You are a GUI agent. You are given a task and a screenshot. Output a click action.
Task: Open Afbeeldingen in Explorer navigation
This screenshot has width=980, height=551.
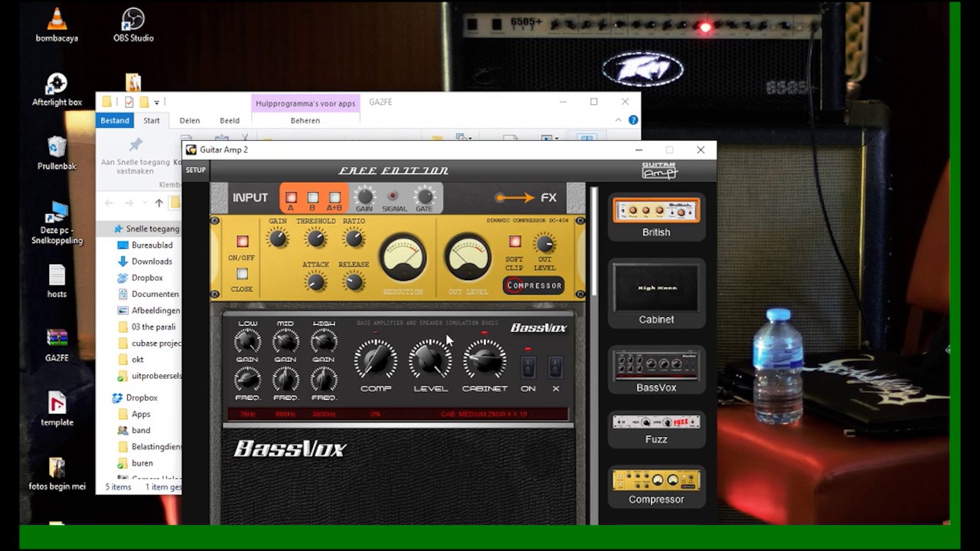tap(149, 310)
